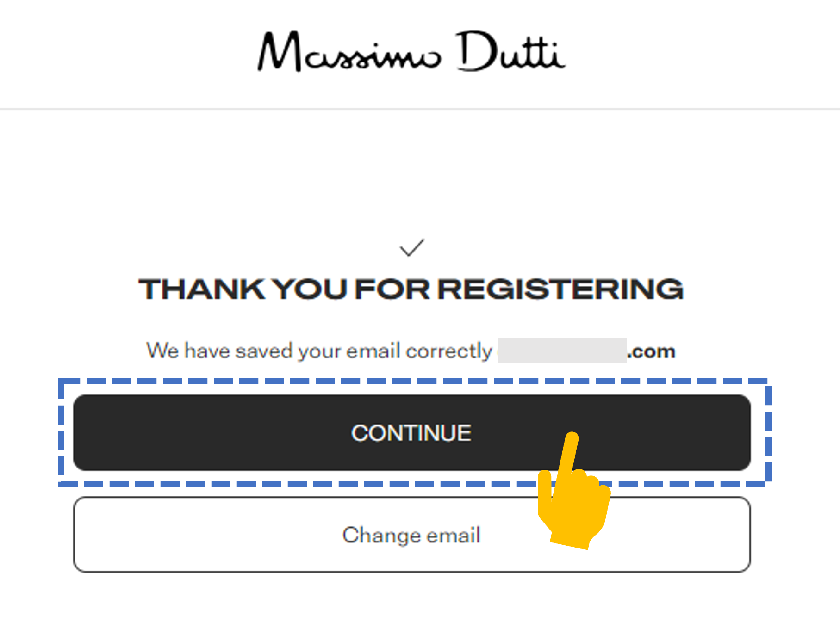Click the saved your email confirmation text
Image resolution: width=840 pixels, height=622 pixels.
411,351
